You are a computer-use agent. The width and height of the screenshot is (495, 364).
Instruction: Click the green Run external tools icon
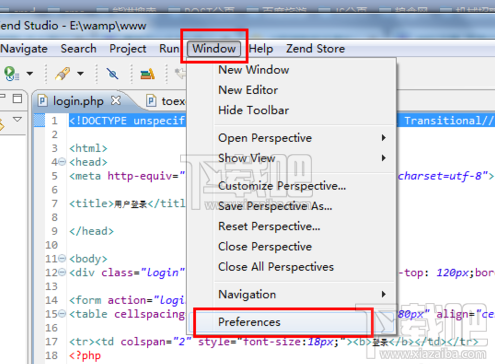click(11, 73)
